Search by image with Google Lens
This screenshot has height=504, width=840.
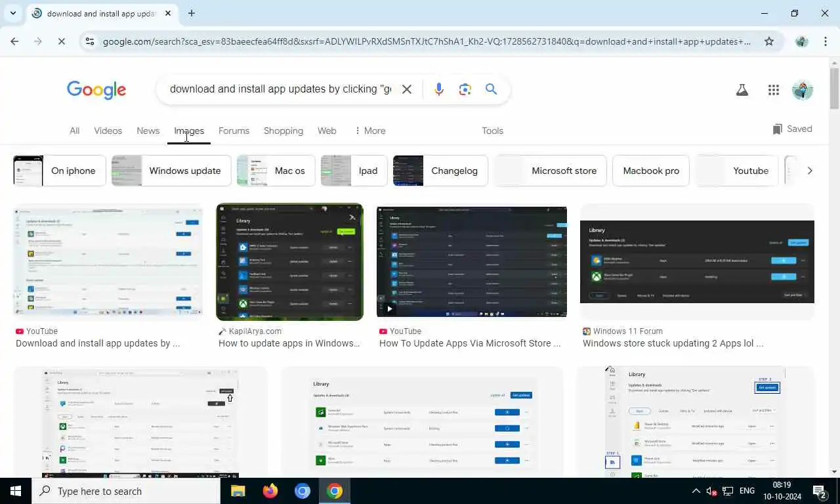pyautogui.click(x=465, y=89)
